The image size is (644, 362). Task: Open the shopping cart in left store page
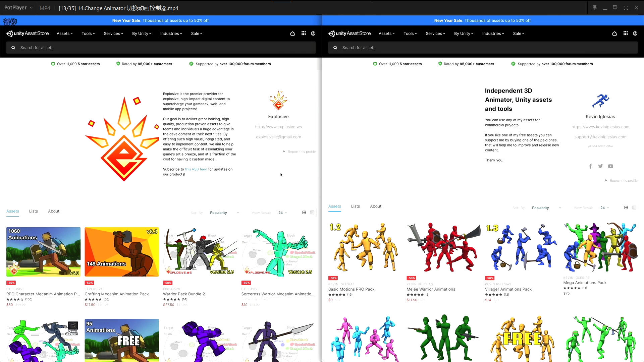[x=292, y=34]
